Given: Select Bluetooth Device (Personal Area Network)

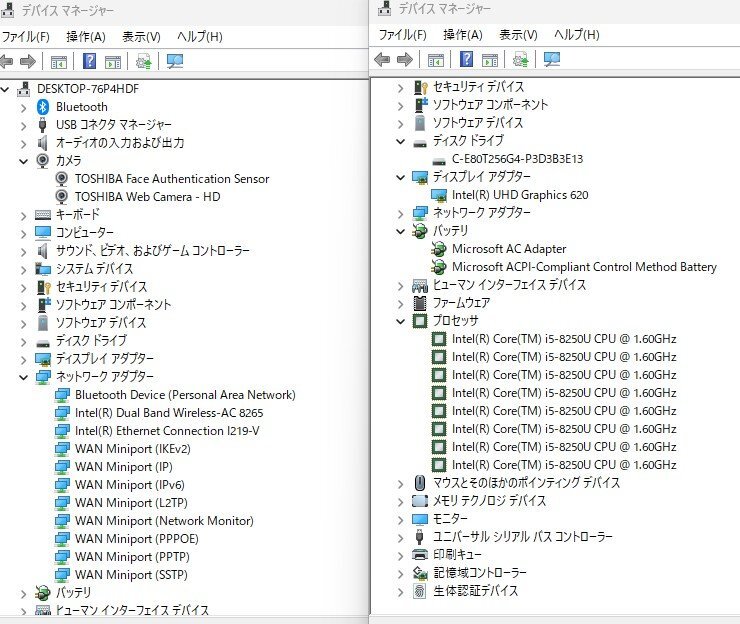Looking at the screenshot, I should click(x=185, y=395).
